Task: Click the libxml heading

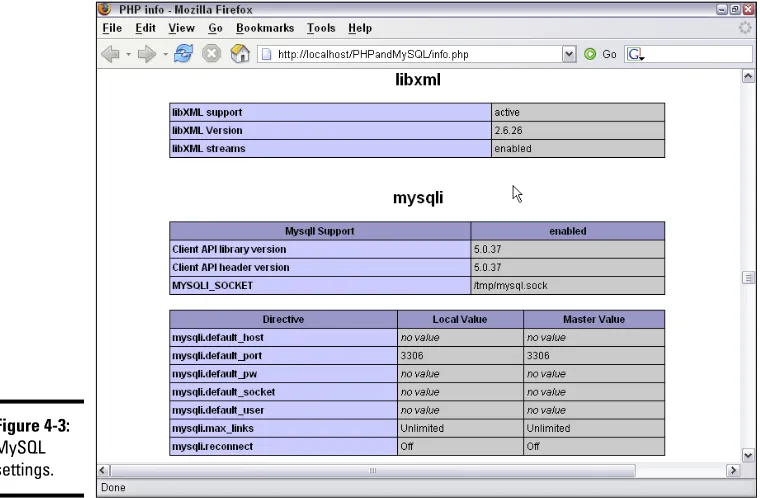Action: 418,80
